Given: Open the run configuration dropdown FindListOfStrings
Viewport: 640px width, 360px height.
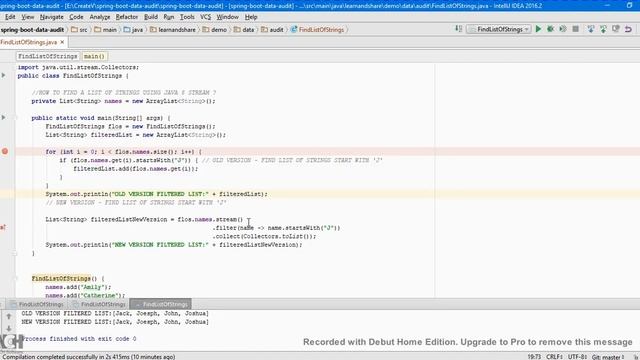Looking at the screenshot, I should click(499, 29).
